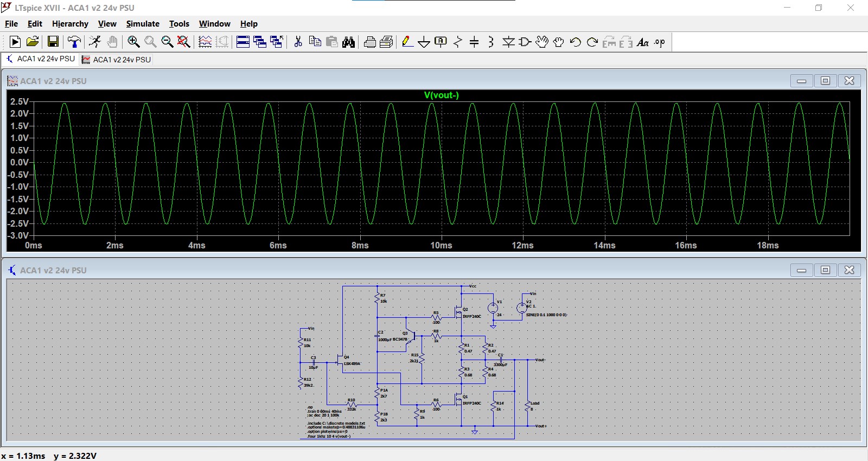The height and width of the screenshot is (461, 868).
Task: Open the Simulate menu
Action: click(143, 24)
